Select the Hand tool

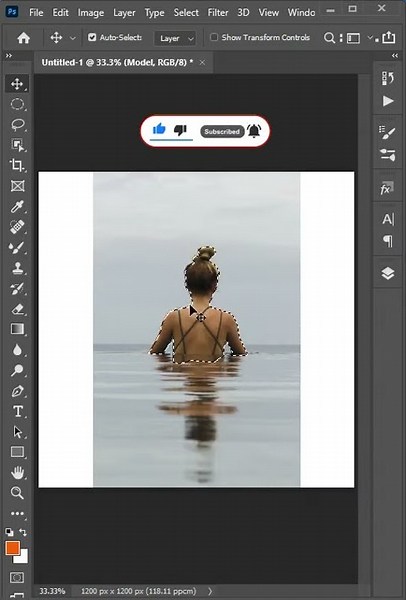[x=17, y=473]
